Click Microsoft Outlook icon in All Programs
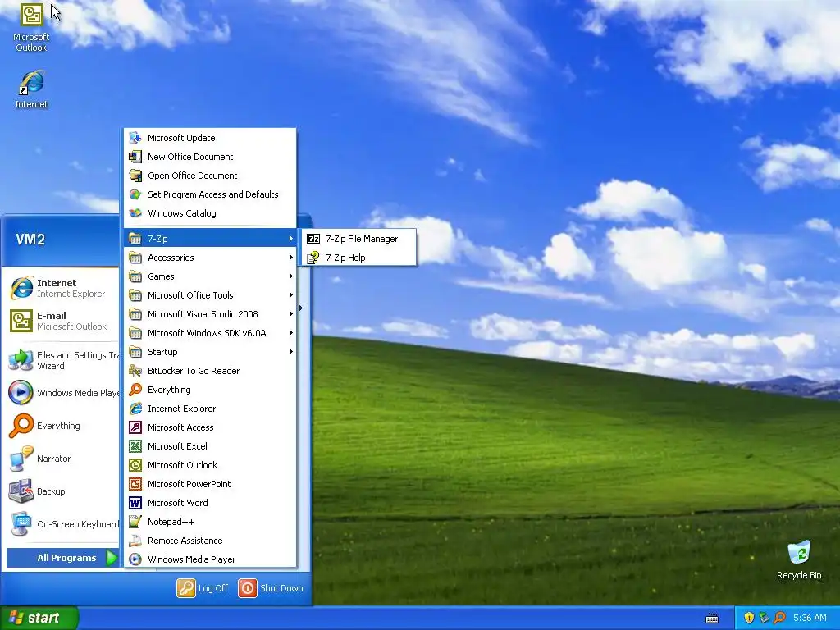The width and height of the screenshot is (840, 630). (135, 465)
